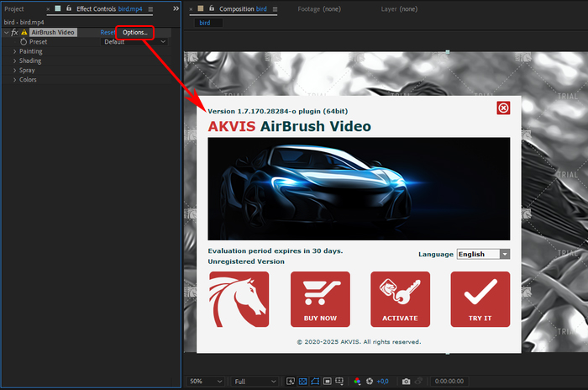Open the Language dropdown set to English

pos(483,254)
